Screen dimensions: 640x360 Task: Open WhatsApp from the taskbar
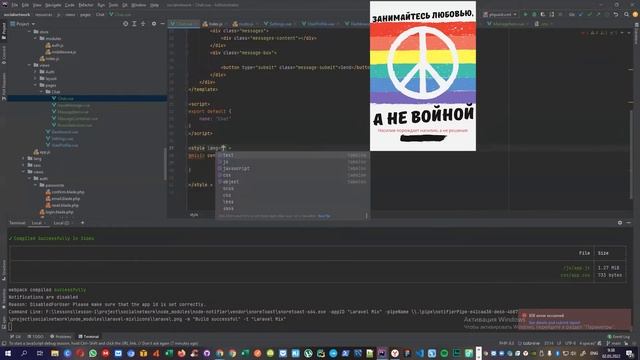click(x=93, y=353)
